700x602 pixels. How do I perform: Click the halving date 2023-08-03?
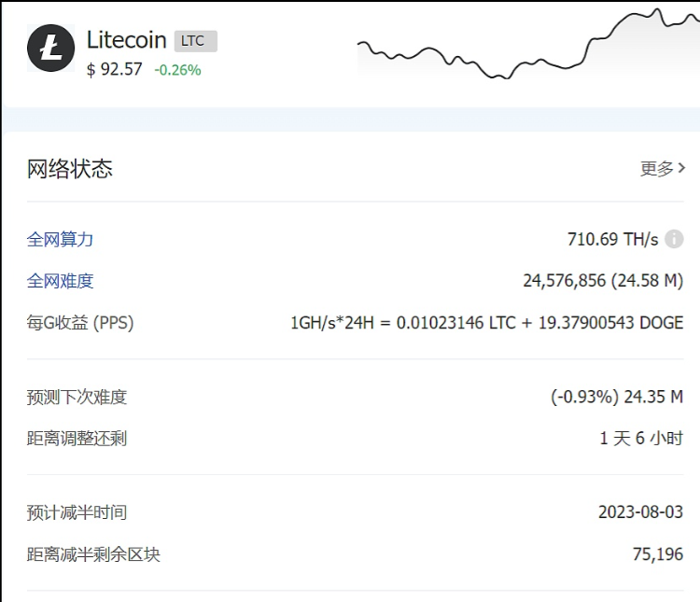[640, 511]
